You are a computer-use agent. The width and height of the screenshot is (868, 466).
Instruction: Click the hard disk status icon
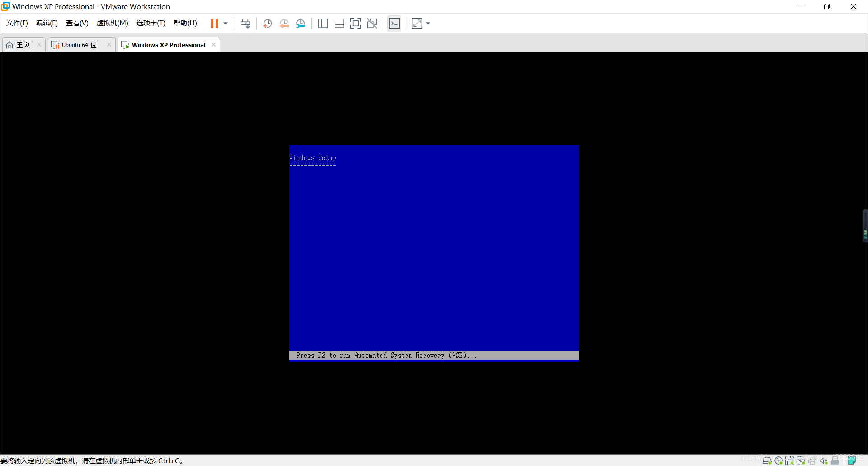(x=767, y=461)
